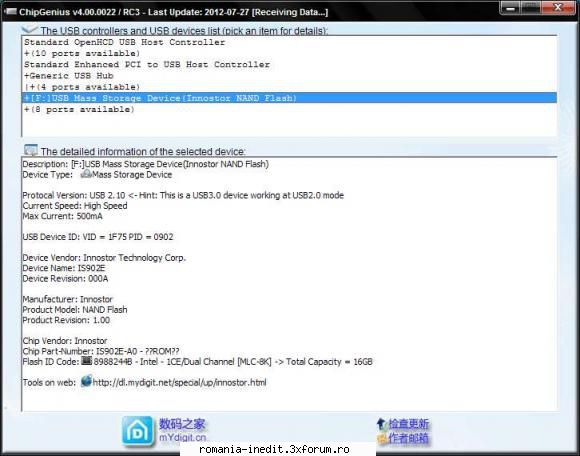Select the +Generic USB Hub row
This screenshot has width=580, height=456.
[289, 76]
